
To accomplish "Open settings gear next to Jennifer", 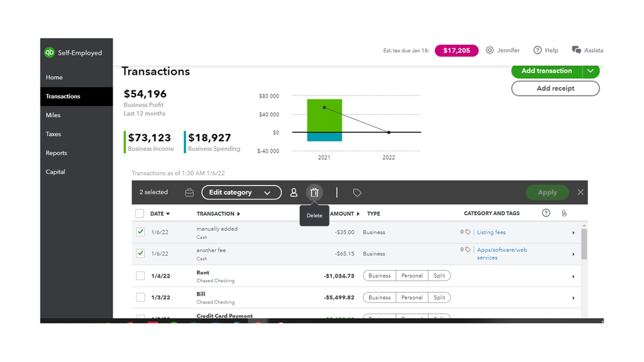I will [x=489, y=50].
